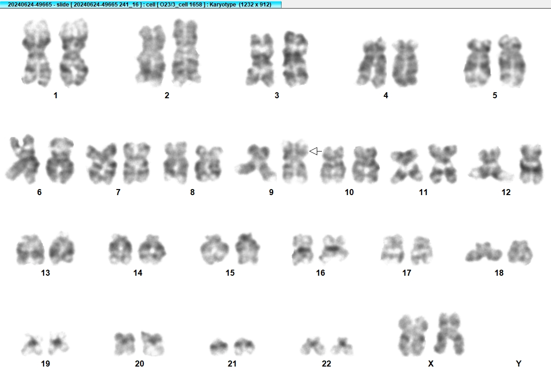This screenshot has width=551, height=392.
Task: Select the right chromosome 15 homolog
Action: 247,248
